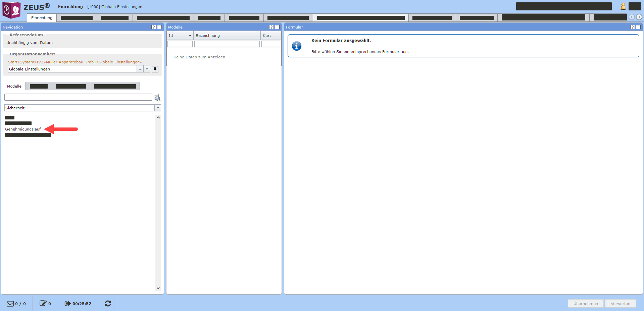Open help for the Formular panel

[x=632, y=27]
